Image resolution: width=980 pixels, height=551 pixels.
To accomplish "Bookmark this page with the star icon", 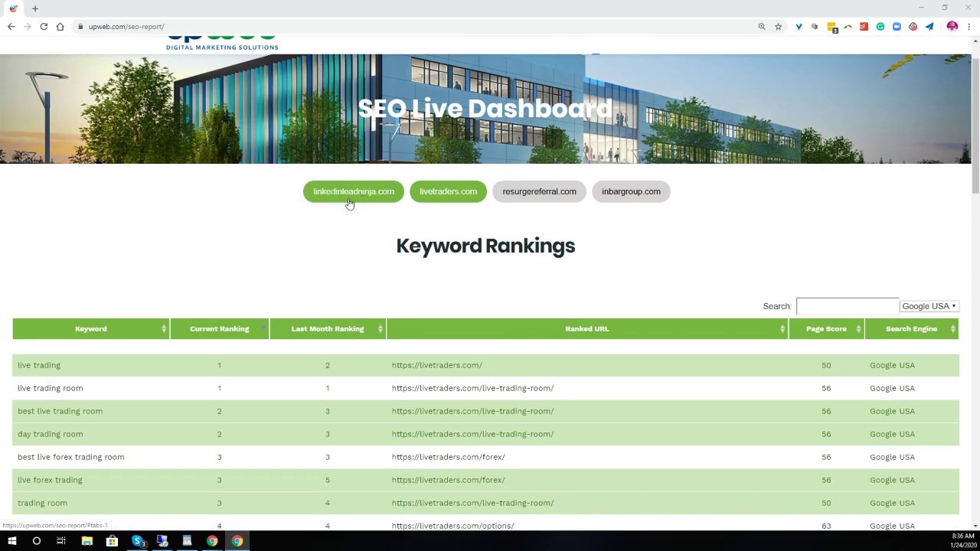I will [778, 26].
